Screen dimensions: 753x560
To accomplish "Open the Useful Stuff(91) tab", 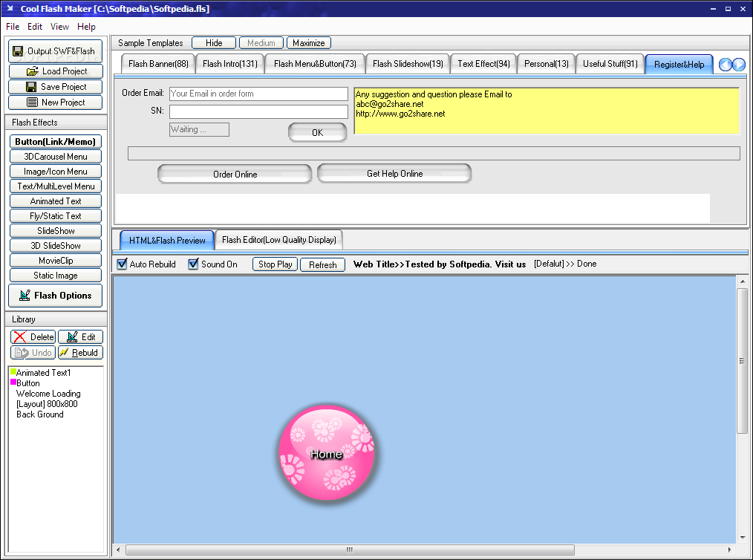I will click(610, 64).
